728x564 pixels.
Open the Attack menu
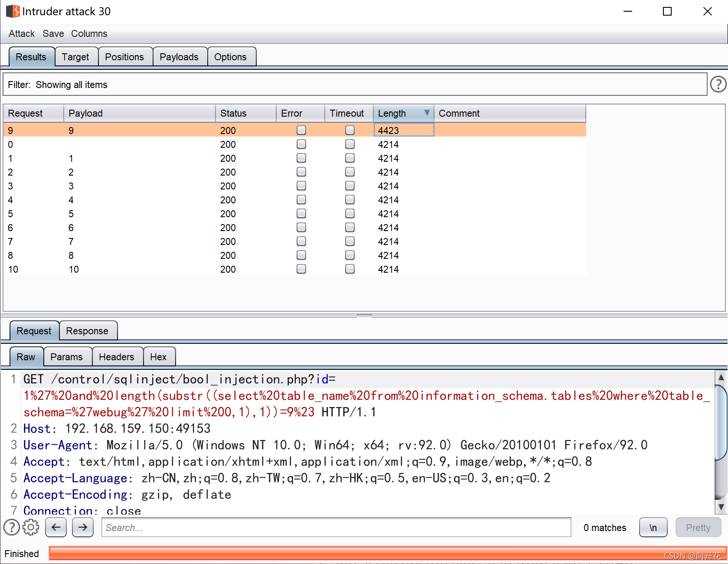[x=22, y=33]
